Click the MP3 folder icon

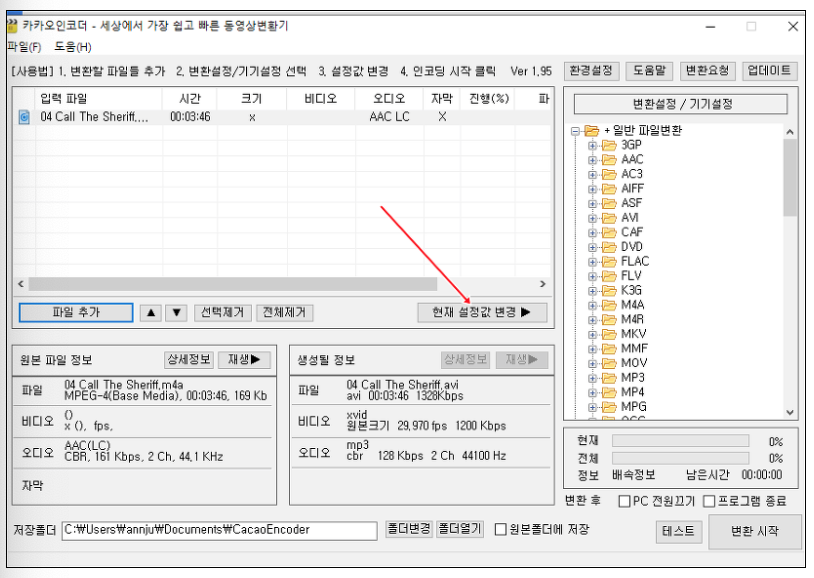pos(609,378)
